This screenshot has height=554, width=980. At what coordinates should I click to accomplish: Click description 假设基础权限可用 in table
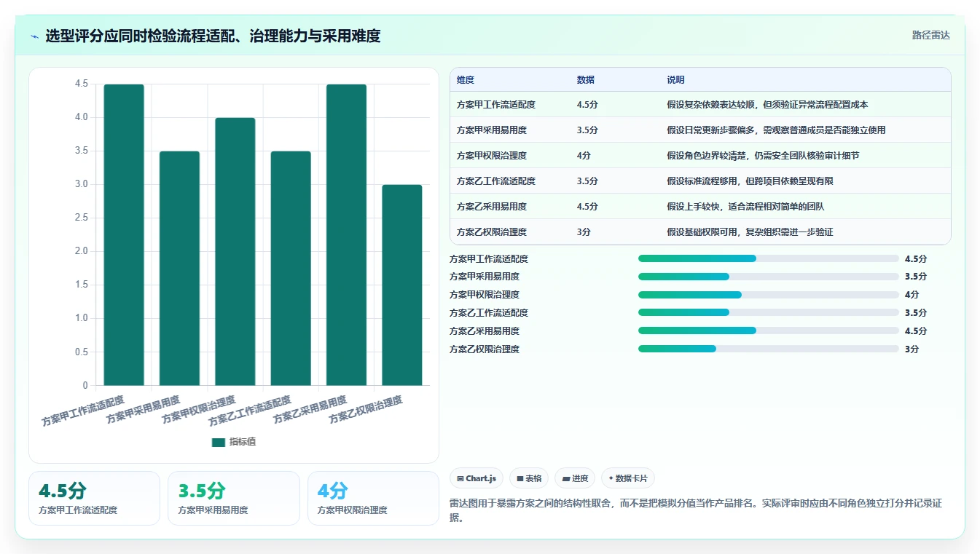(x=750, y=232)
